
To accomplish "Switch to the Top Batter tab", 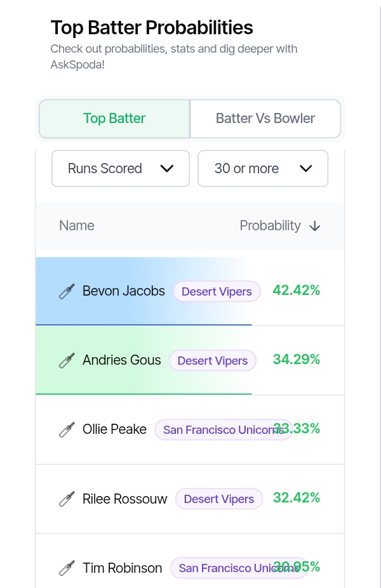I will (114, 119).
